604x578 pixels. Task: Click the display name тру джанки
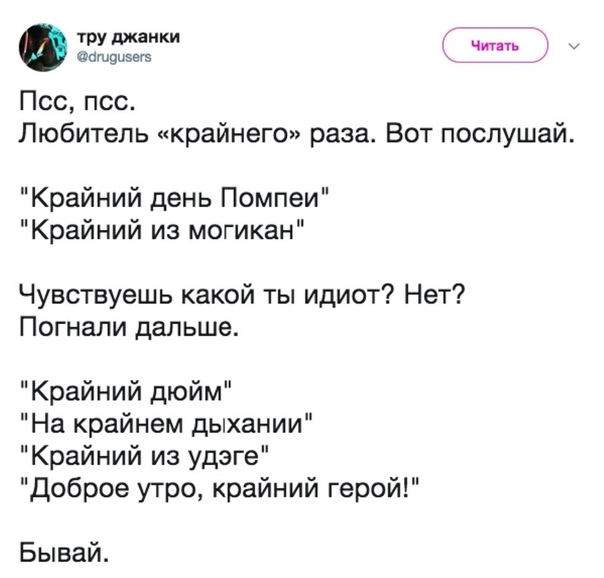pyautogui.click(x=129, y=37)
